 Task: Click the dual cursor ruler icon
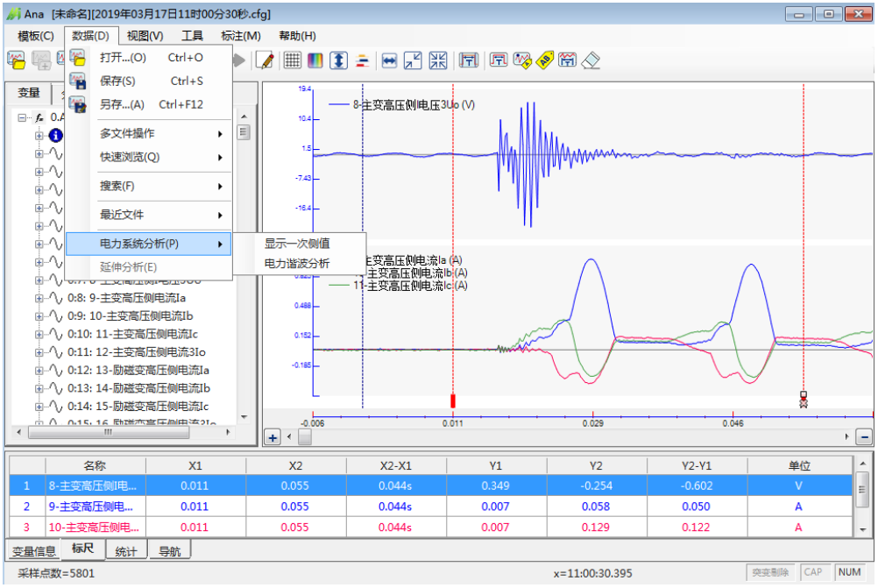(x=469, y=60)
